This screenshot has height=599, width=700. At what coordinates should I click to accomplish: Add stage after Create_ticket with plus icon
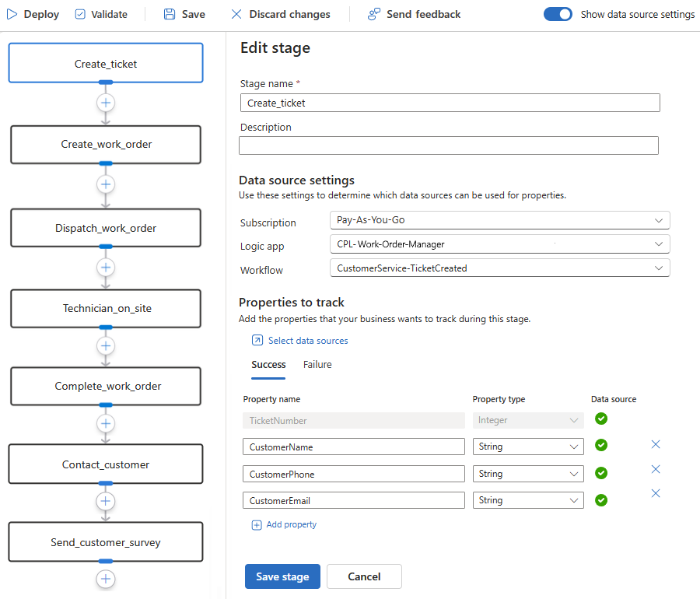(106, 102)
